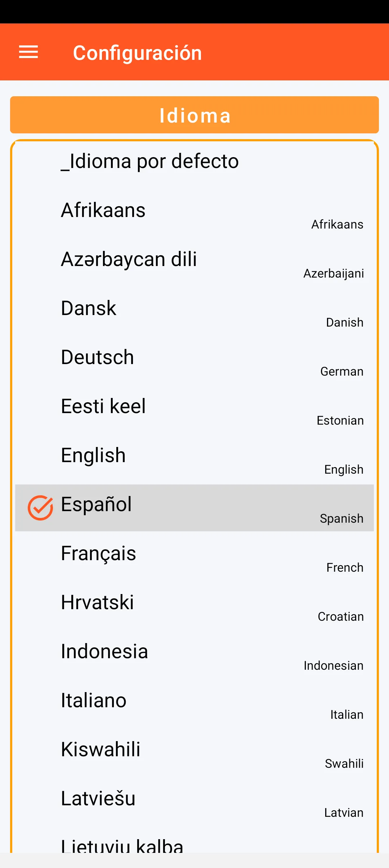The width and height of the screenshot is (389, 868).
Task: Tap the Idioma section header
Action: 194,115
